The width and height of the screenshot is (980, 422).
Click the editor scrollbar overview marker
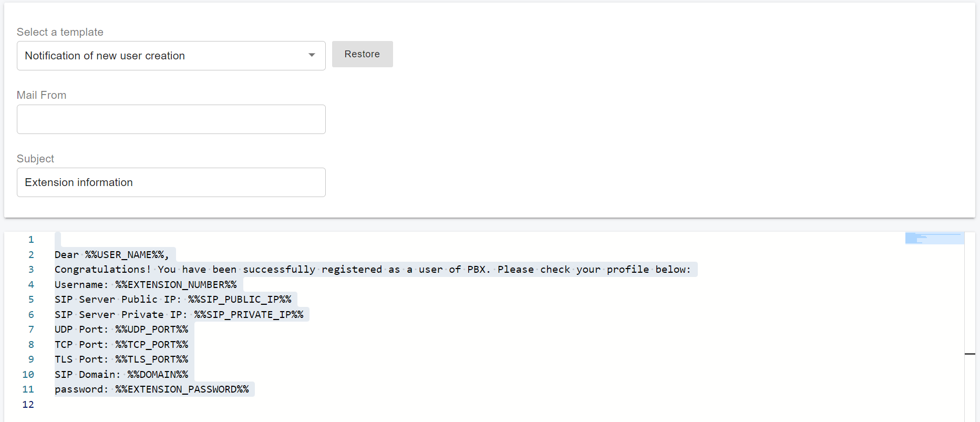[x=969, y=354]
